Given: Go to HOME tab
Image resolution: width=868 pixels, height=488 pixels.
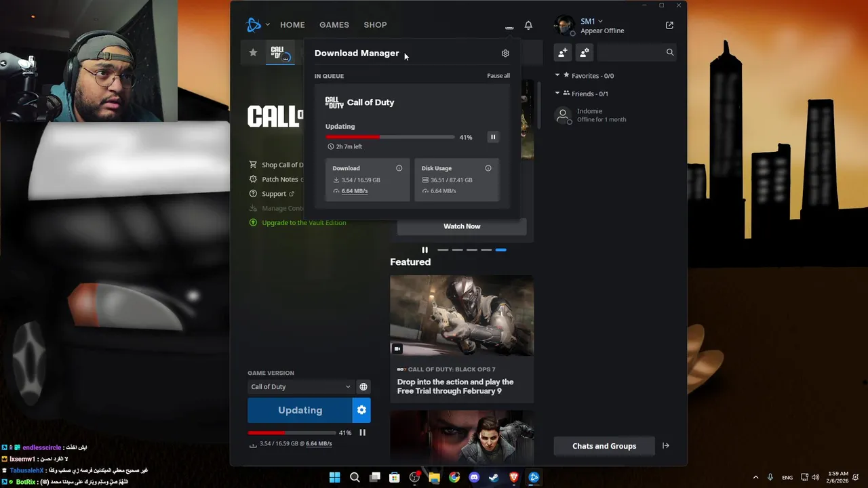Looking at the screenshot, I should coord(292,25).
